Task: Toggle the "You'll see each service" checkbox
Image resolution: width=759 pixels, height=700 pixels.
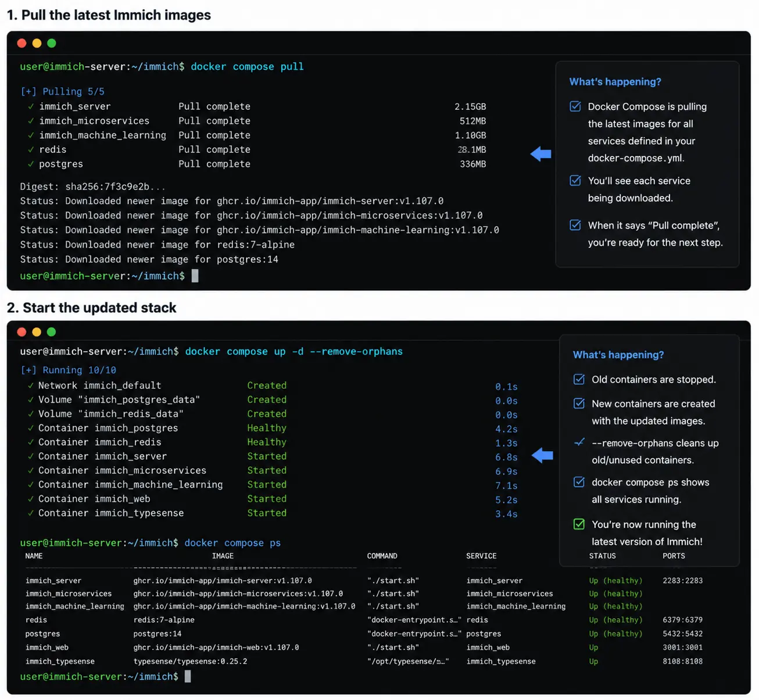Action: coord(575,180)
